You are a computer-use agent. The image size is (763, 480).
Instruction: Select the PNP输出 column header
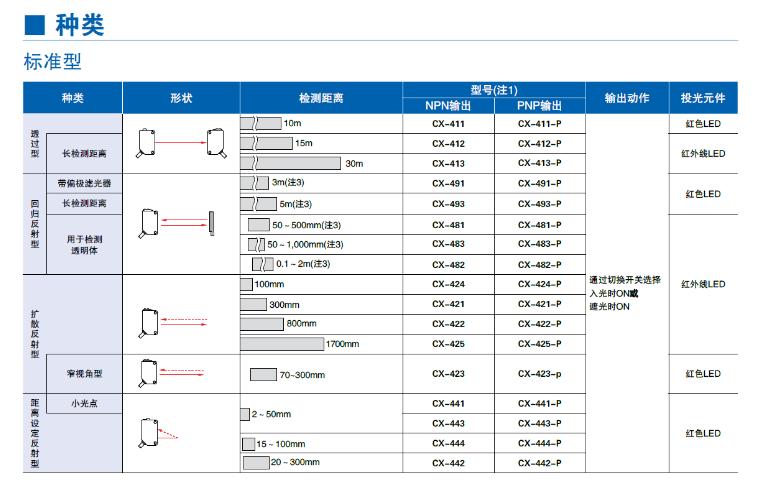click(x=539, y=106)
